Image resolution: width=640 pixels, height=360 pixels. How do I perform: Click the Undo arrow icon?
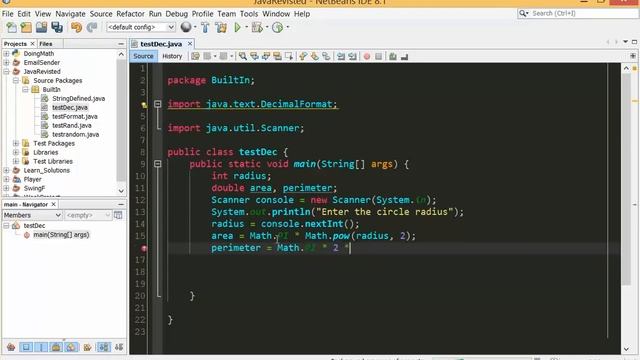tap(76, 27)
